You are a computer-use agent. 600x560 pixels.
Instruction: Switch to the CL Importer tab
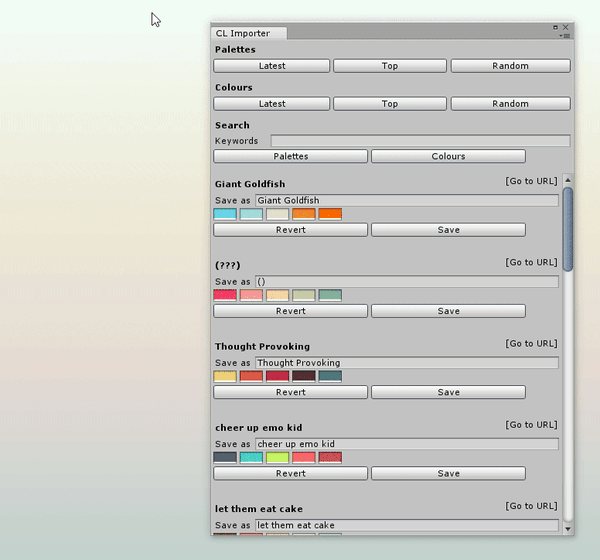click(x=243, y=33)
